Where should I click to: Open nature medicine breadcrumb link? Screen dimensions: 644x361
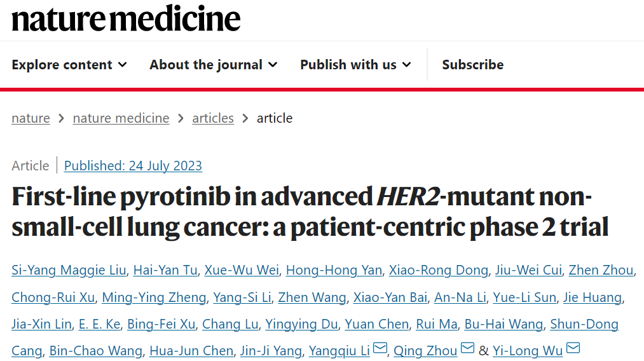point(121,118)
